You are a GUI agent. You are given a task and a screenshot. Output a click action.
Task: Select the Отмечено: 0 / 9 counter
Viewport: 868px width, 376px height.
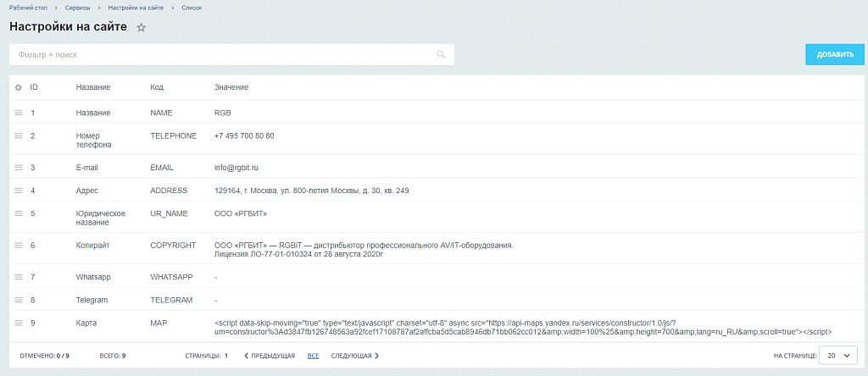(x=44, y=356)
